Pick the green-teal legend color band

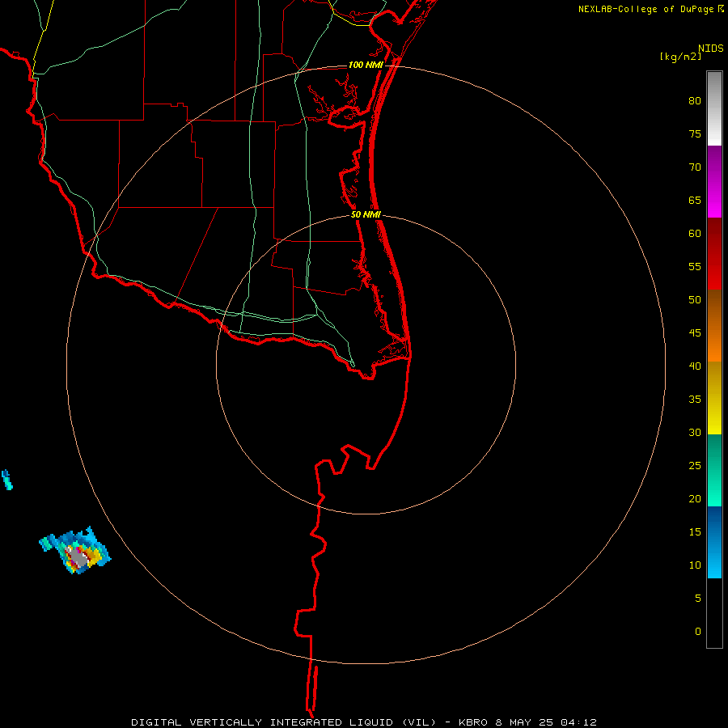click(x=714, y=470)
